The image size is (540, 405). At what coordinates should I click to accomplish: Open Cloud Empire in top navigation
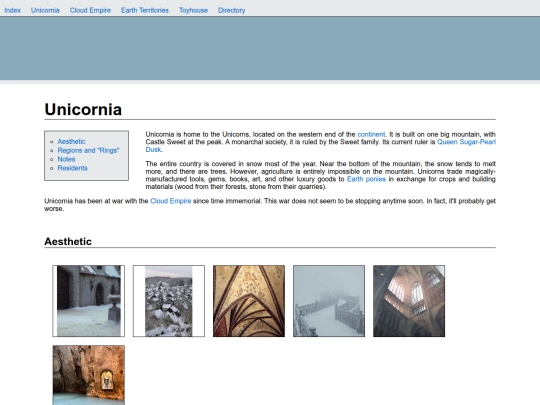[x=90, y=10]
